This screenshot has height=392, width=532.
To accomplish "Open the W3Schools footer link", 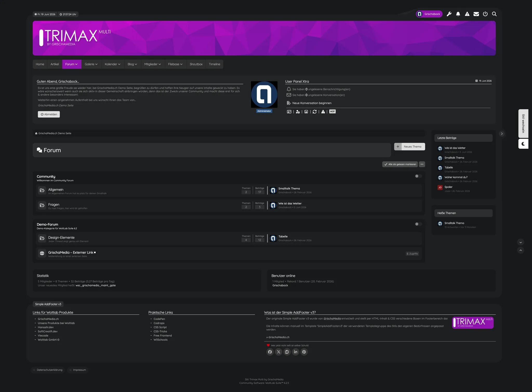I will tap(161, 340).
